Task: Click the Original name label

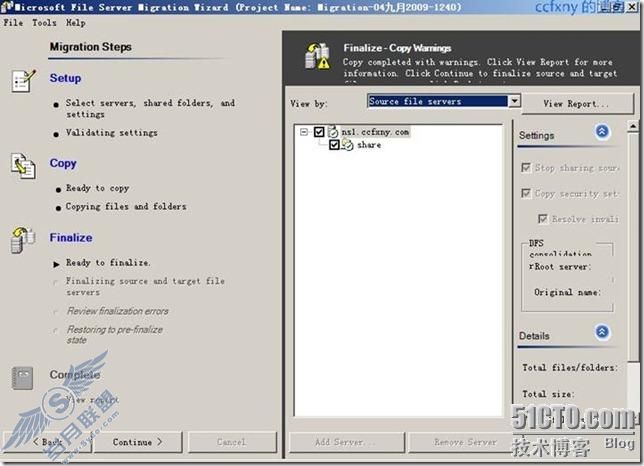Action: tap(567, 292)
